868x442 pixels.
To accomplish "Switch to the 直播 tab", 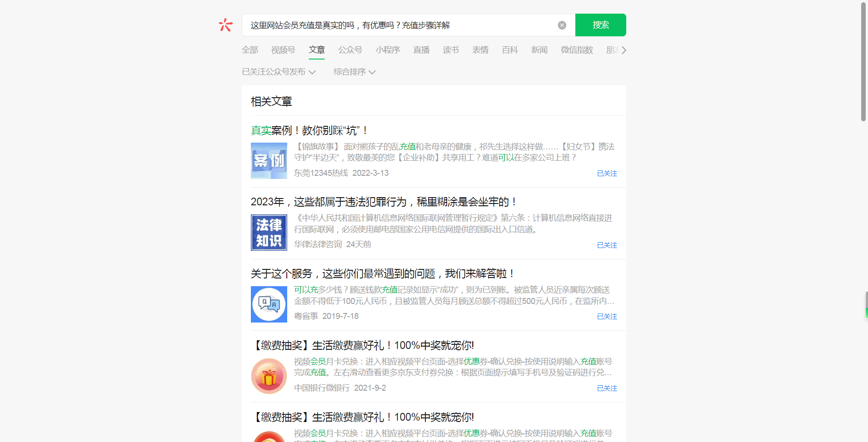I will click(421, 50).
